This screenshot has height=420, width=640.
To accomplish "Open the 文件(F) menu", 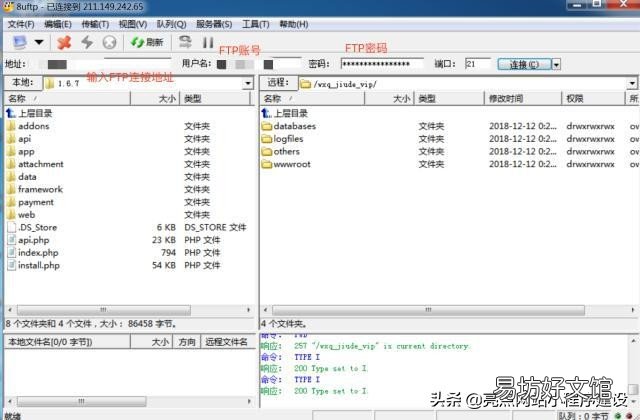I will point(21,24).
